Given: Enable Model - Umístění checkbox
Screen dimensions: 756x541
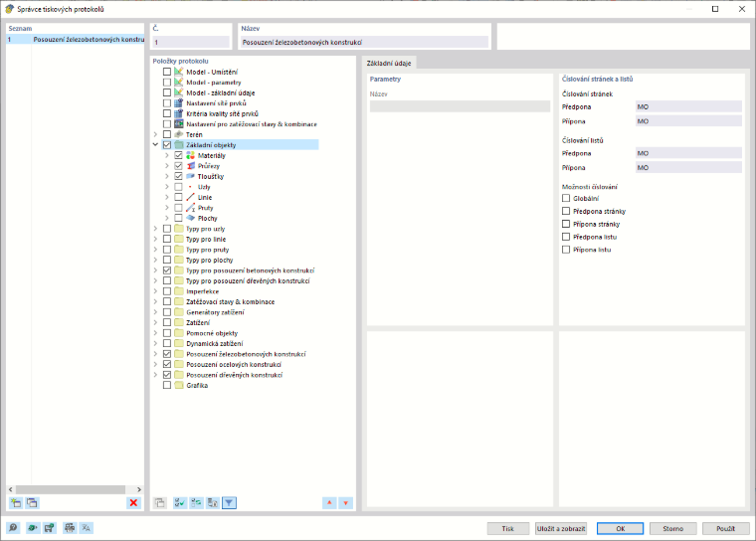Looking at the screenshot, I should point(167,72).
